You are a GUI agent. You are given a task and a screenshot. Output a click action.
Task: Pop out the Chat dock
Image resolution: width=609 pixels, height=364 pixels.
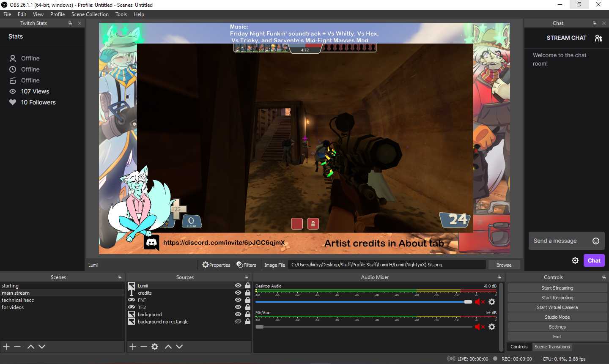click(x=595, y=23)
